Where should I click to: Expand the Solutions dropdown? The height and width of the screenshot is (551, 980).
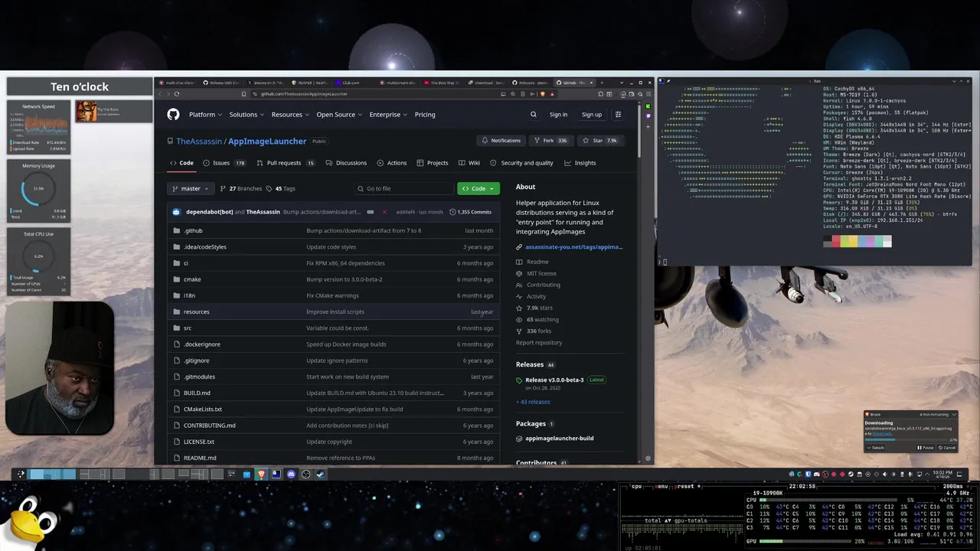(247, 114)
